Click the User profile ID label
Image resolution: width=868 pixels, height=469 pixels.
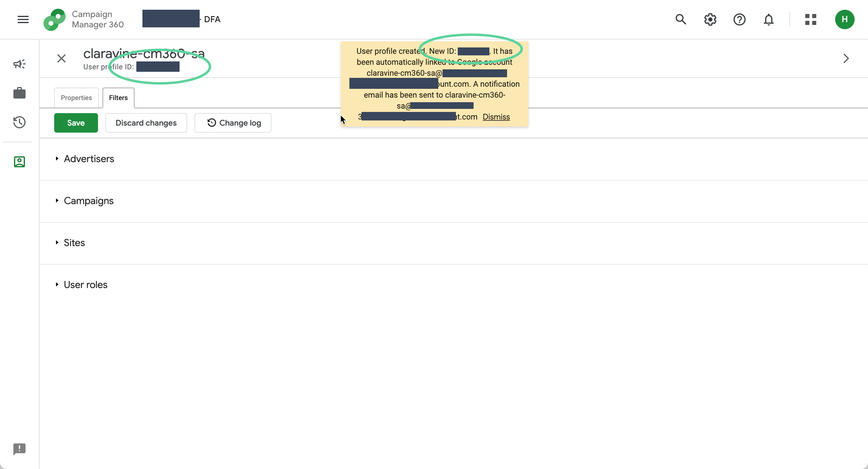click(108, 67)
